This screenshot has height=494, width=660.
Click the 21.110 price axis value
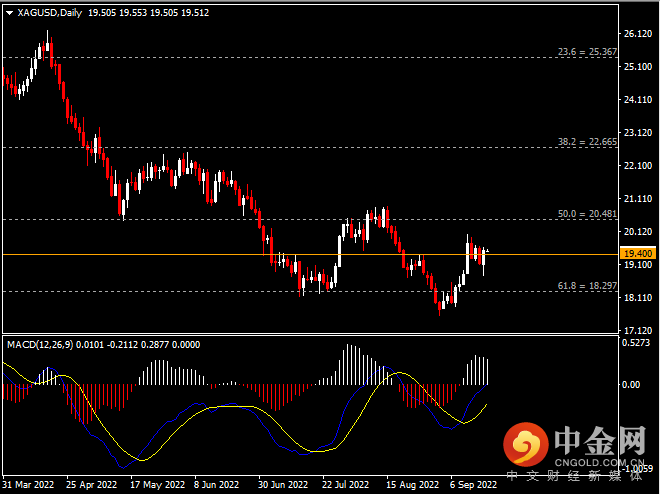pos(638,198)
